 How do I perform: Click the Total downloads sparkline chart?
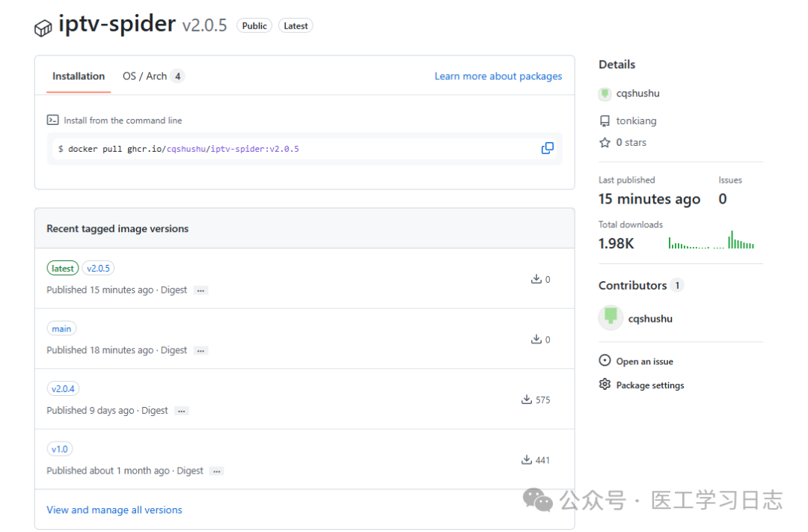click(x=711, y=241)
